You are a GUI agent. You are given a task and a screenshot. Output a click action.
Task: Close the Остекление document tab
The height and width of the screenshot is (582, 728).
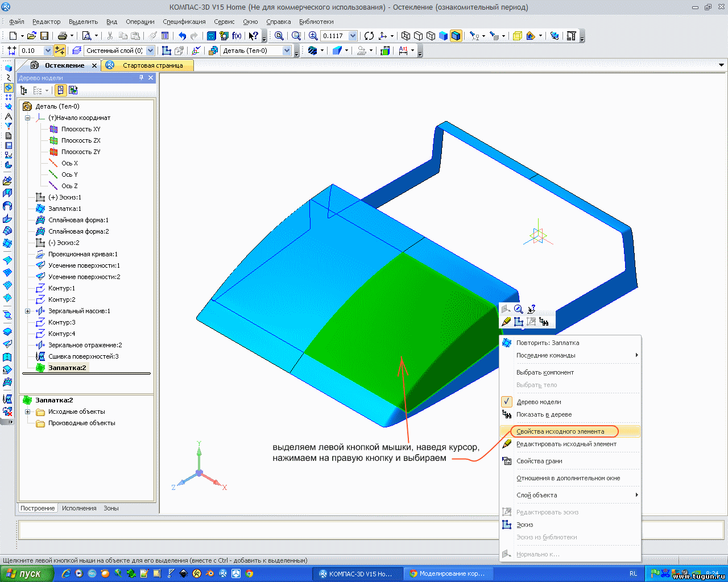pyautogui.click(x=94, y=66)
